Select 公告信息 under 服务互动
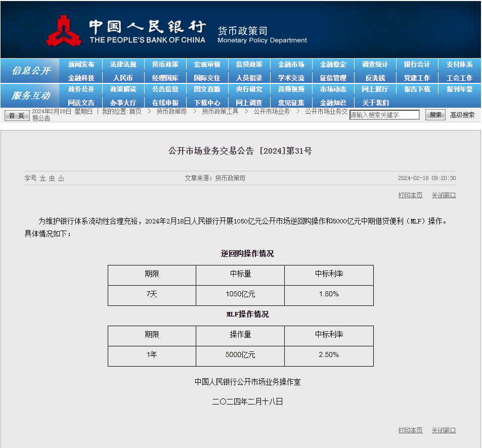The width and height of the screenshot is (482, 448). [165, 89]
